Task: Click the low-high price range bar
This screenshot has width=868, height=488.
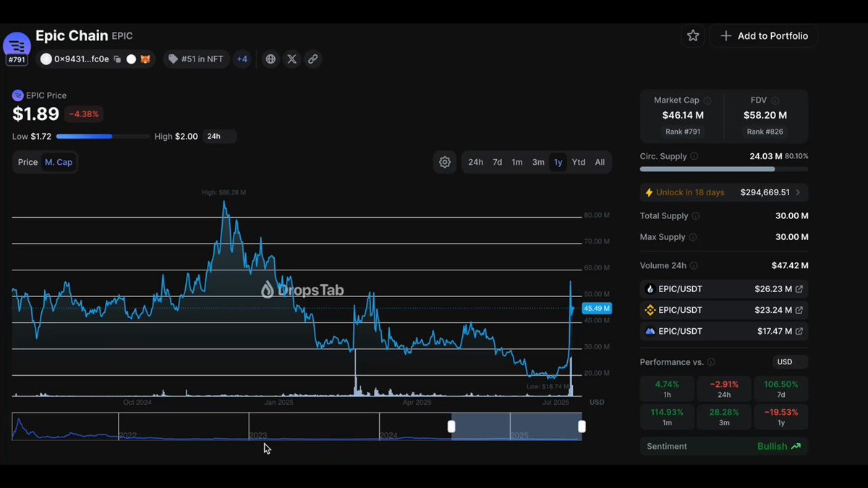Action: tap(103, 137)
